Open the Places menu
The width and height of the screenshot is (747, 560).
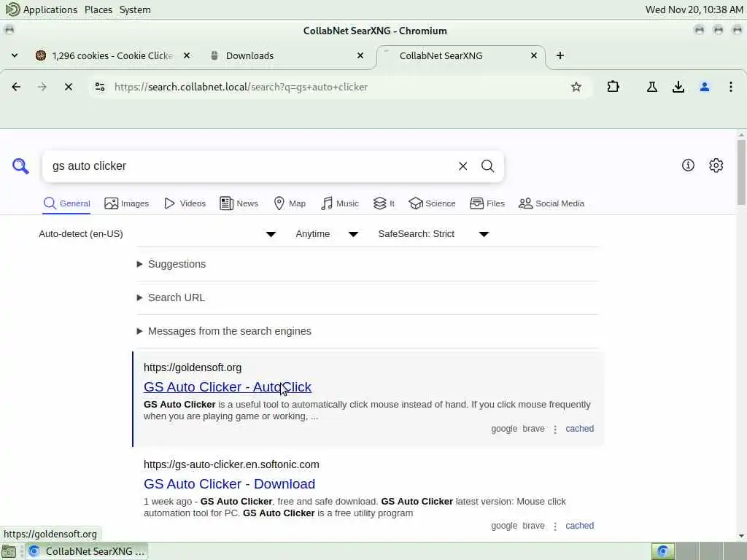point(98,9)
